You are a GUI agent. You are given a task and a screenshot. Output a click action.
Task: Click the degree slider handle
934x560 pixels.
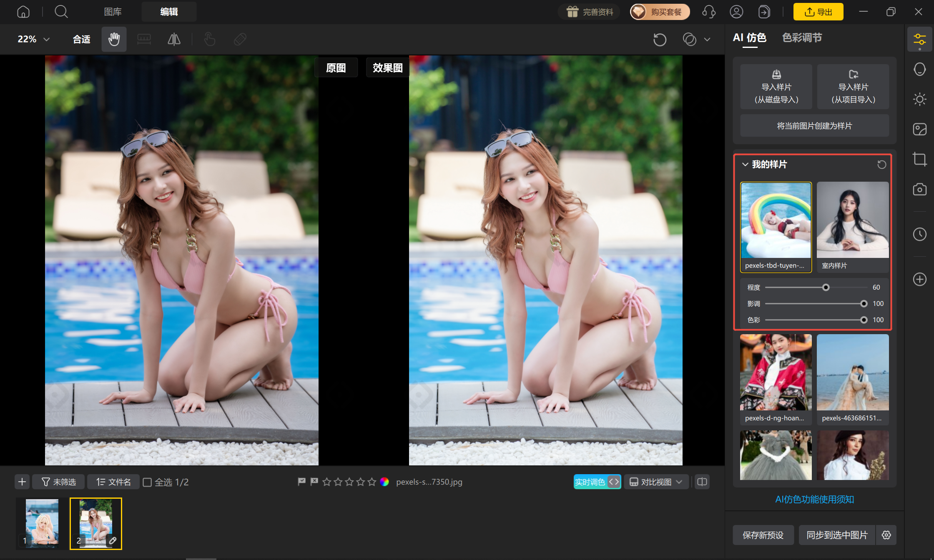pyautogui.click(x=826, y=287)
